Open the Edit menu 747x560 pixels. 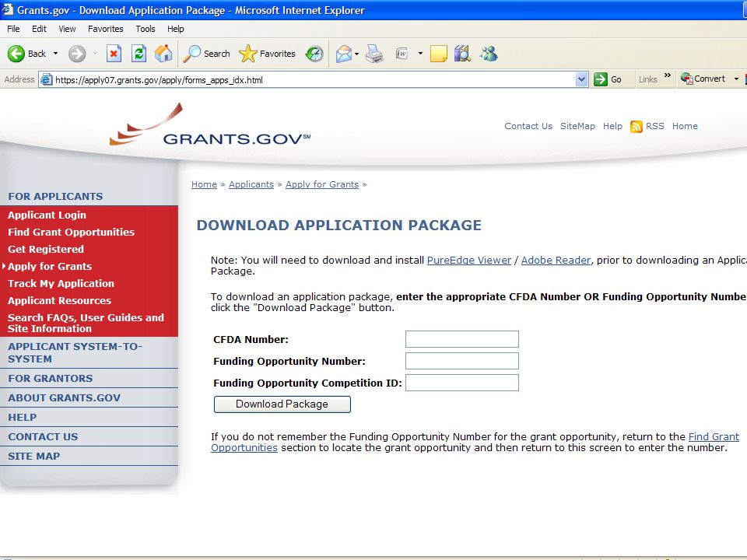point(39,29)
